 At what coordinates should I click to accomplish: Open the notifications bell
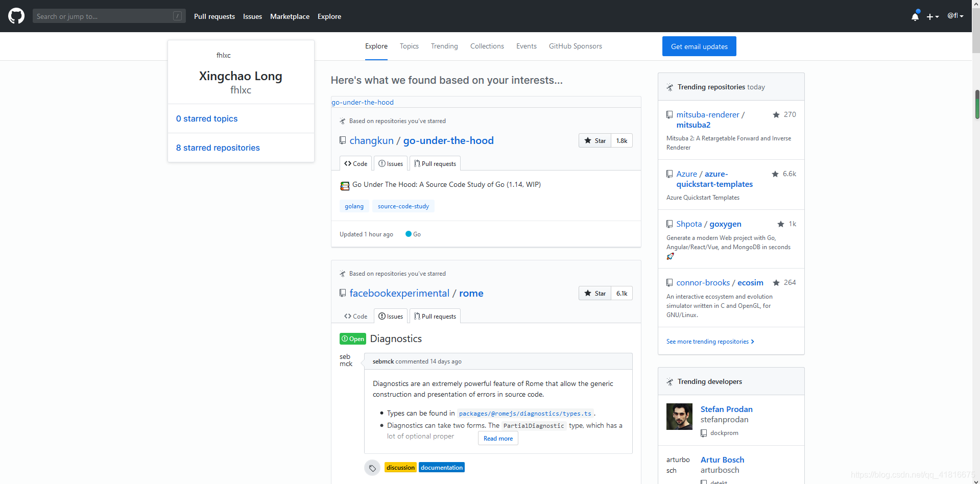pos(915,16)
